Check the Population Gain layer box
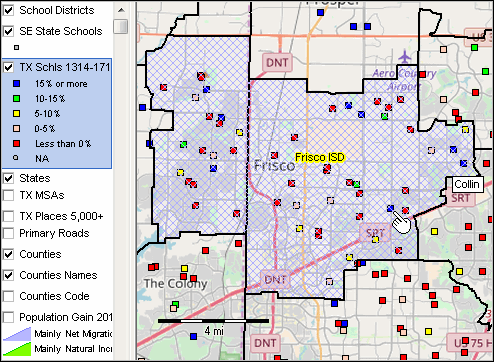The height and width of the screenshot is (362, 494). 8,317
